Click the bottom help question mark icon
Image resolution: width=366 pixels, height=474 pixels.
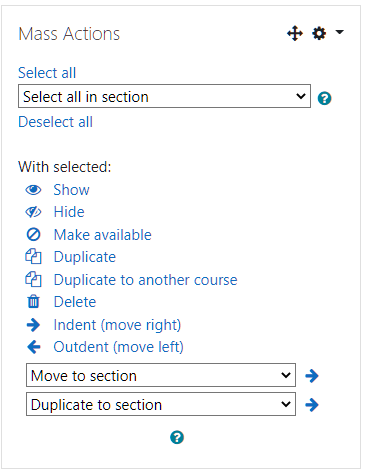coord(177,437)
